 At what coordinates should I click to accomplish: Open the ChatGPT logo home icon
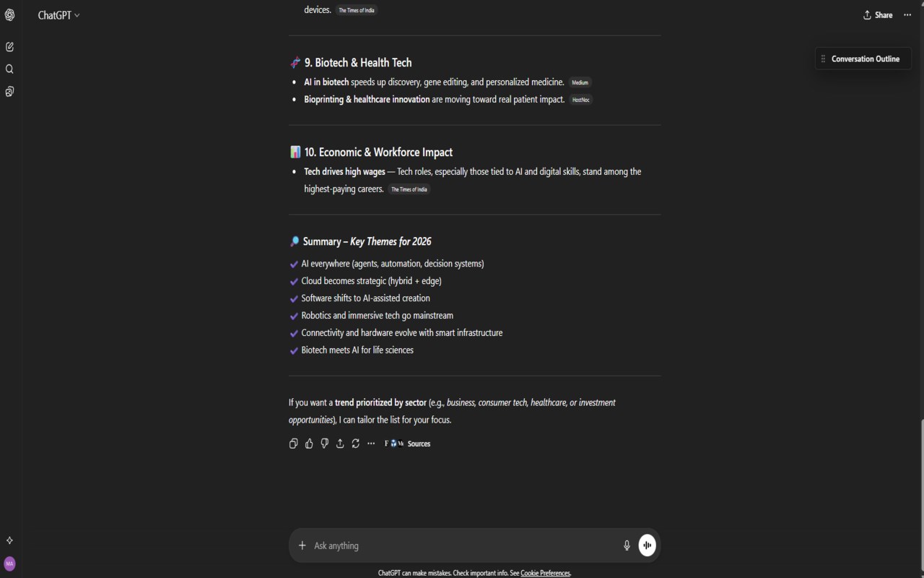pyautogui.click(x=9, y=15)
